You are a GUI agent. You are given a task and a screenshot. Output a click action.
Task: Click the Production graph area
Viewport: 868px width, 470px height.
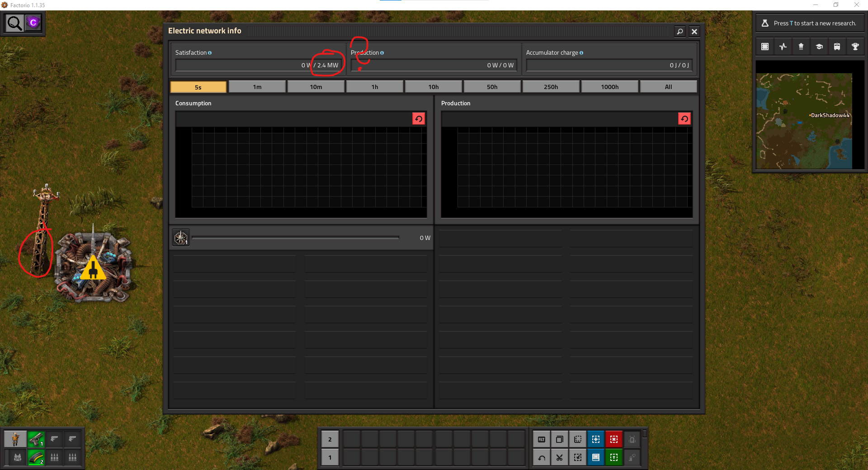pyautogui.click(x=567, y=172)
